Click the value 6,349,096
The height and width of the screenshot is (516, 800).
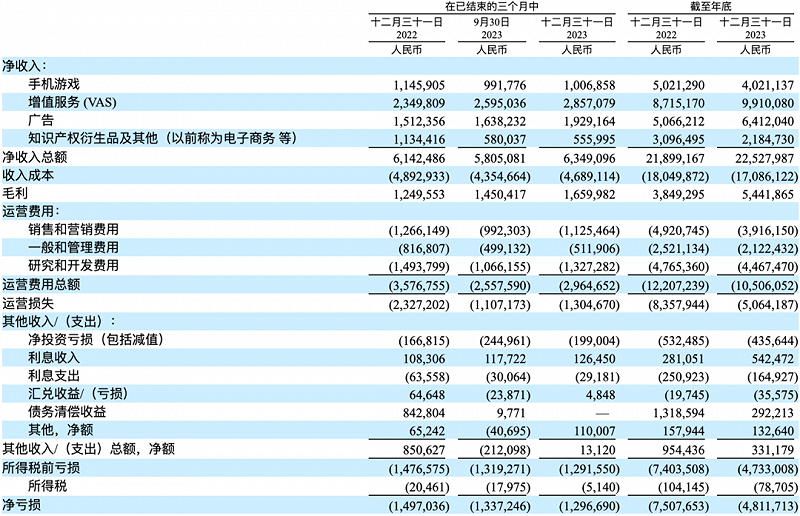pos(589,159)
